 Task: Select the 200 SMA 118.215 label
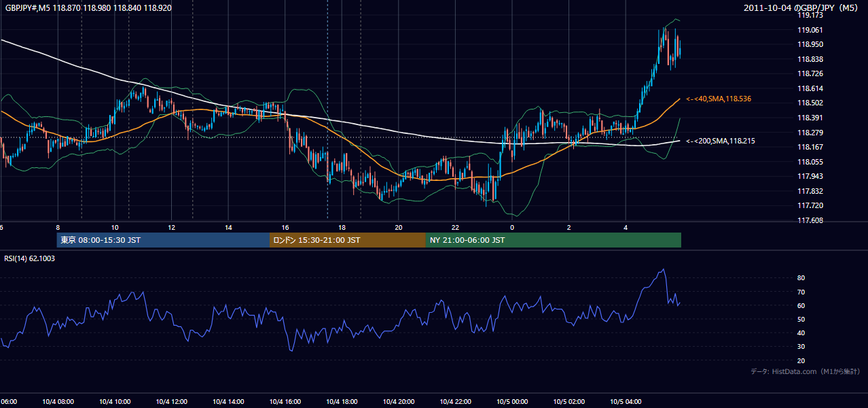[721, 141]
